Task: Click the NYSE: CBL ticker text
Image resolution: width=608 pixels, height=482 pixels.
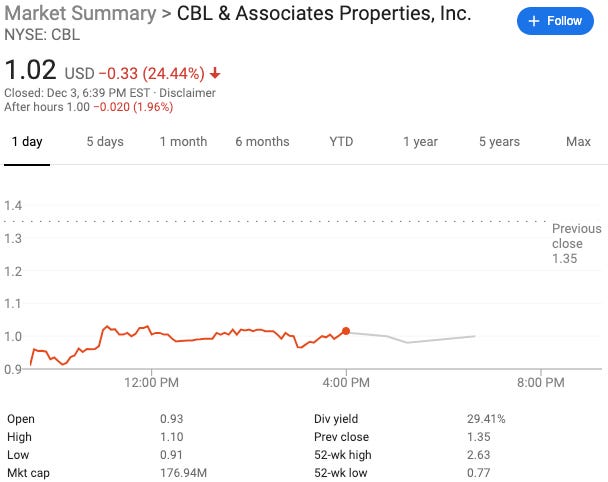Action: [43, 35]
